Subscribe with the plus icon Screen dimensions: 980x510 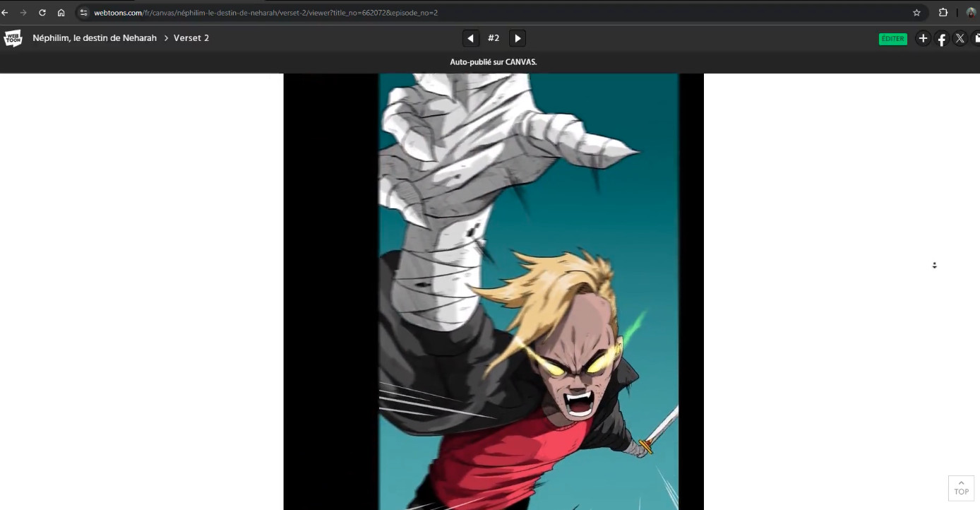coord(923,38)
